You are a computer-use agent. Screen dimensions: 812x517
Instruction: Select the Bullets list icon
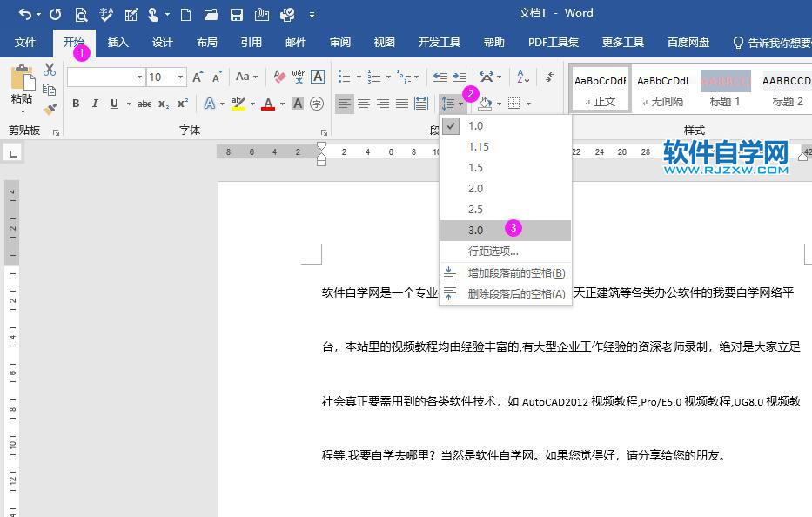coord(341,76)
